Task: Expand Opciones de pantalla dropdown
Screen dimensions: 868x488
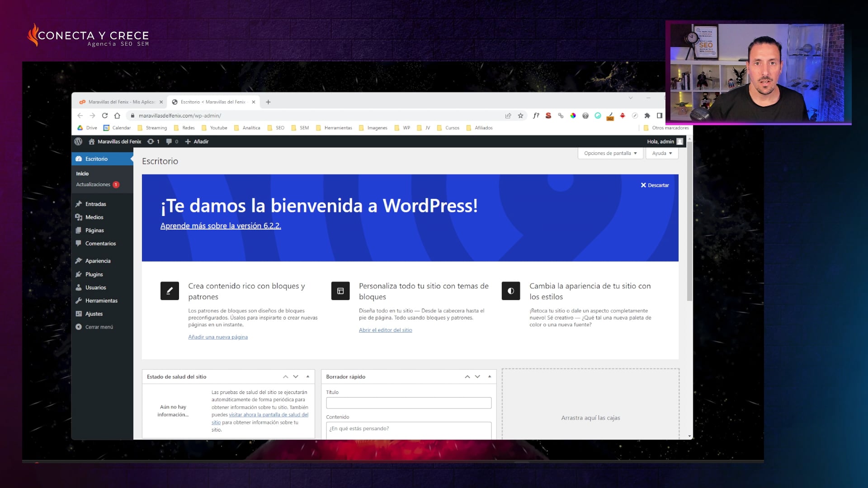Action: click(x=610, y=153)
